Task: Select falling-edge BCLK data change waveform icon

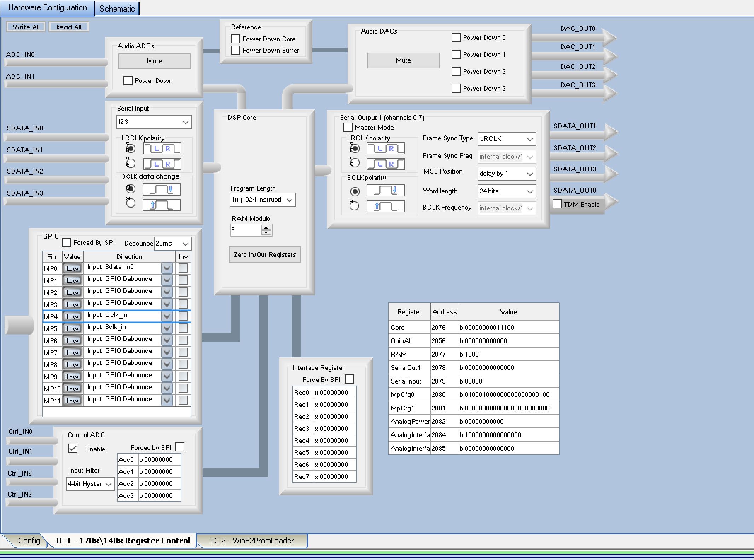Action: tap(161, 189)
